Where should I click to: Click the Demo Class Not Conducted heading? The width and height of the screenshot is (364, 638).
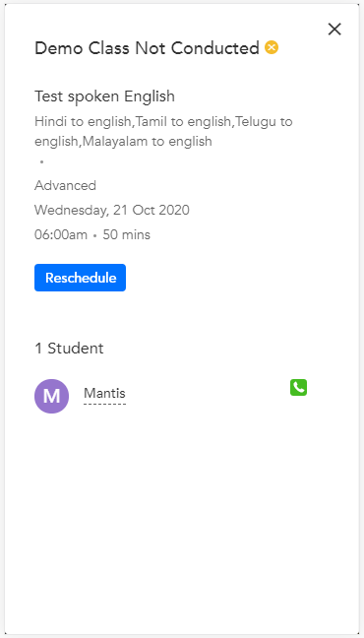(147, 48)
